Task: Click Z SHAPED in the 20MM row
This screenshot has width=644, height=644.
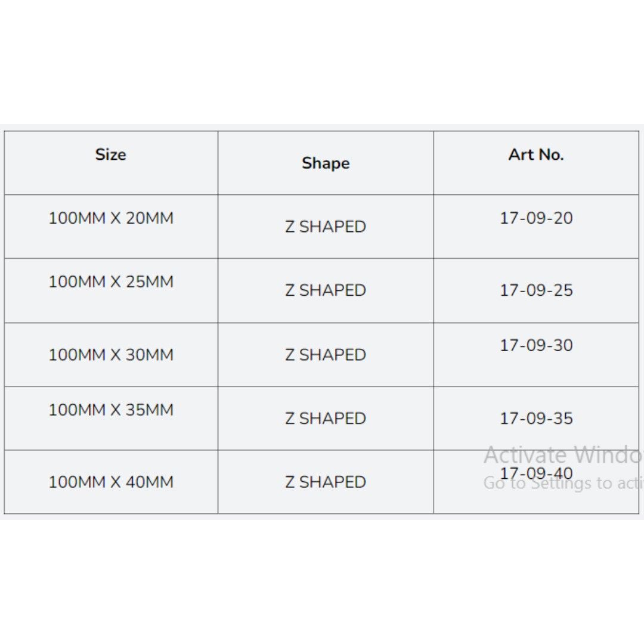Action: tap(326, 227)
